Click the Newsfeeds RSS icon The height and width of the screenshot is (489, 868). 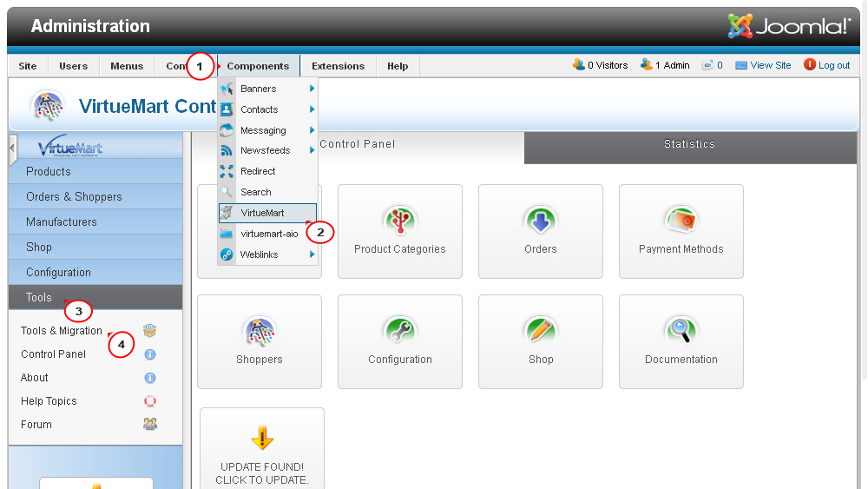pos(227,150)
